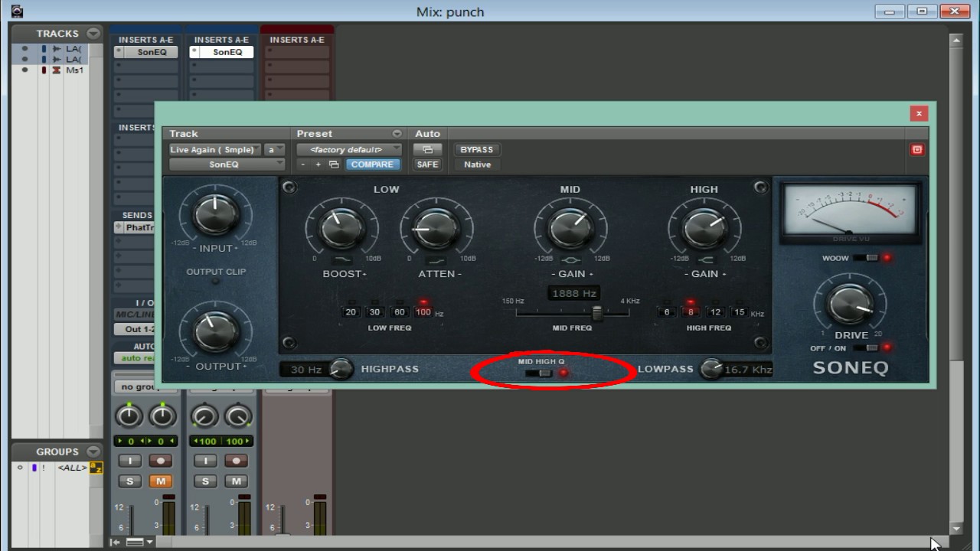Open the preset copy settings icon
This screenshot has height=551, width=980.
pos(334,165)
